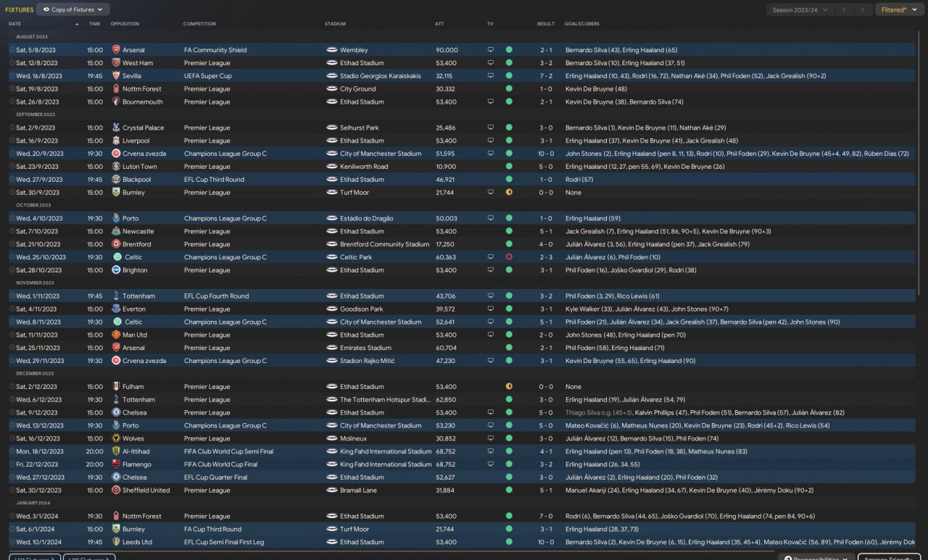
Task: Toggle the tick circle beside Sat, 2/9/2023
Action: (x=12, y=128)
